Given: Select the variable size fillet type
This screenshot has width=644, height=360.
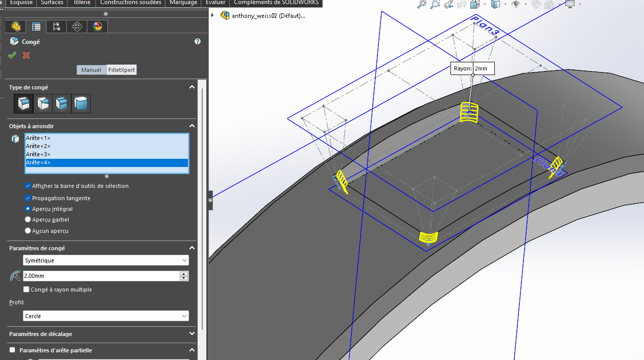Looking at the screenshot, I should 42,104.
